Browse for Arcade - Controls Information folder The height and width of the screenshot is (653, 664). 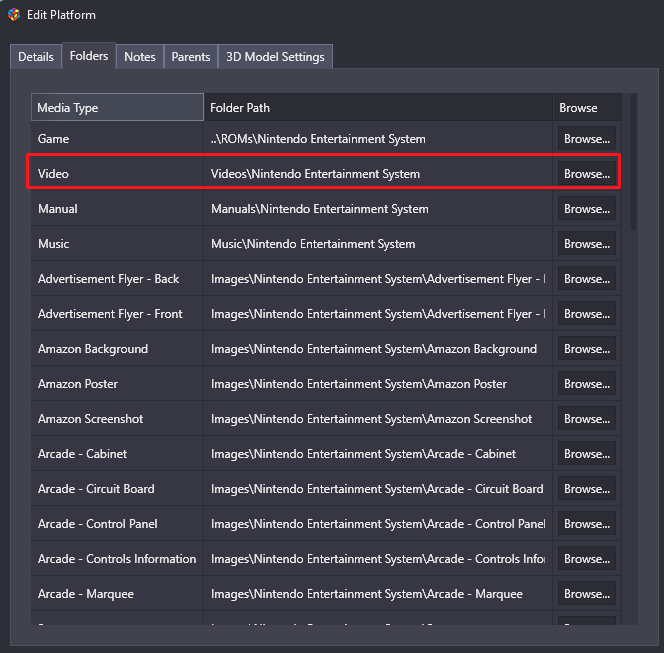point(587,559)
